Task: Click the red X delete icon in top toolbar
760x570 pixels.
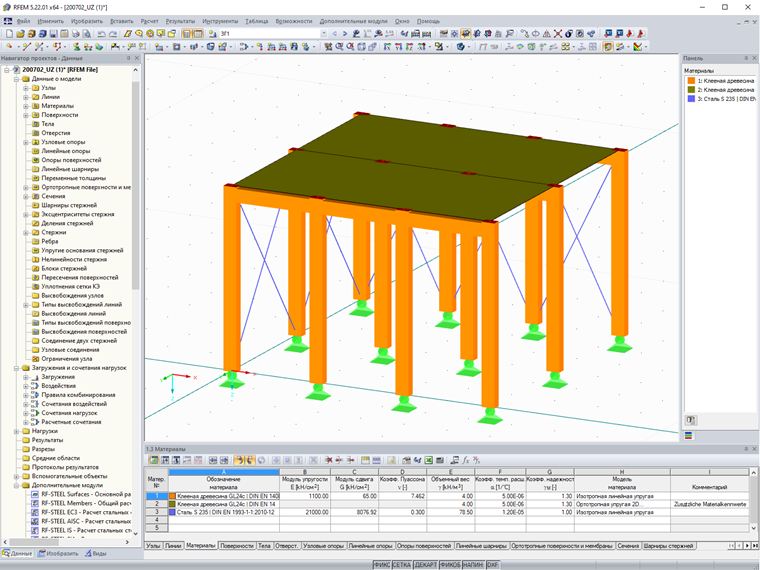Action: [x=558, y=33]
